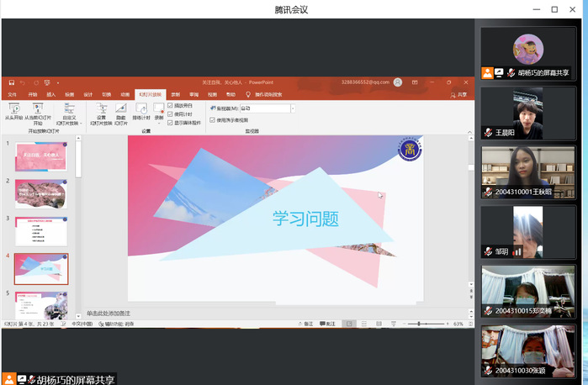Click the slide editing area vertical scrollbar

(471, 167)
